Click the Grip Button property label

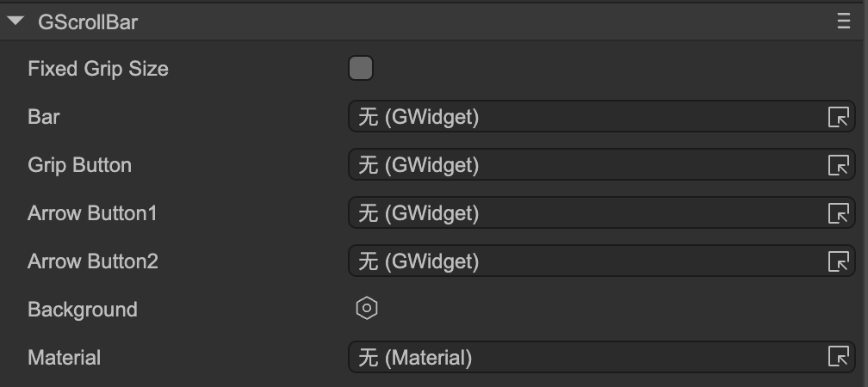(80, 165)
